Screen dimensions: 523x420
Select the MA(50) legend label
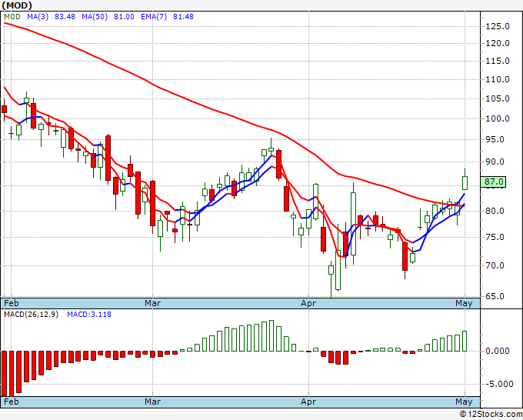pyautogui.click(x=95, y=17)
